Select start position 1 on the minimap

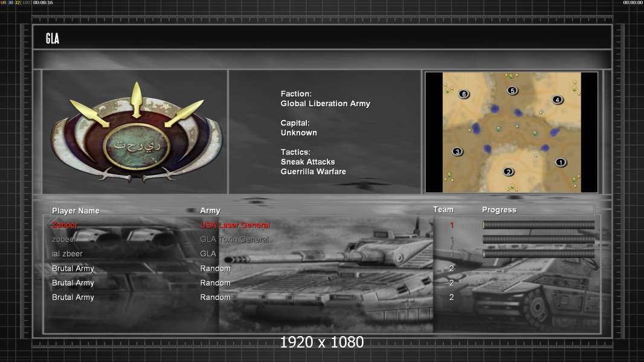coord(561,162)
